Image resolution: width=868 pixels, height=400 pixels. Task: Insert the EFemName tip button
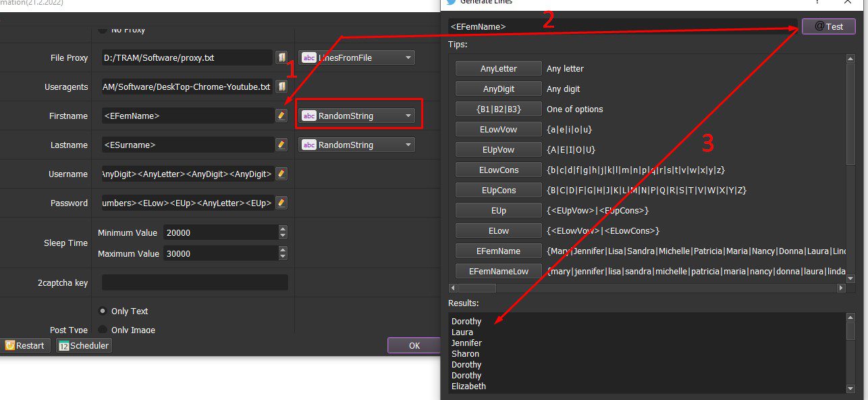498,251
